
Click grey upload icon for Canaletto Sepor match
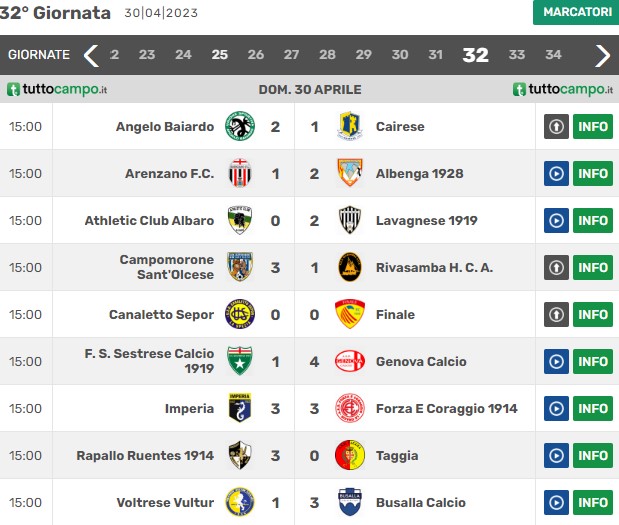pyautogui.click(x=556, y=315)
